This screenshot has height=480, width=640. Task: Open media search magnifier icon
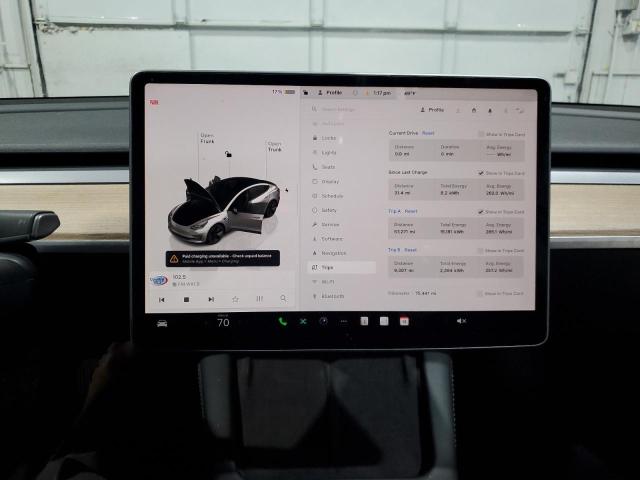pyautogui.click(x=283, y=299)
